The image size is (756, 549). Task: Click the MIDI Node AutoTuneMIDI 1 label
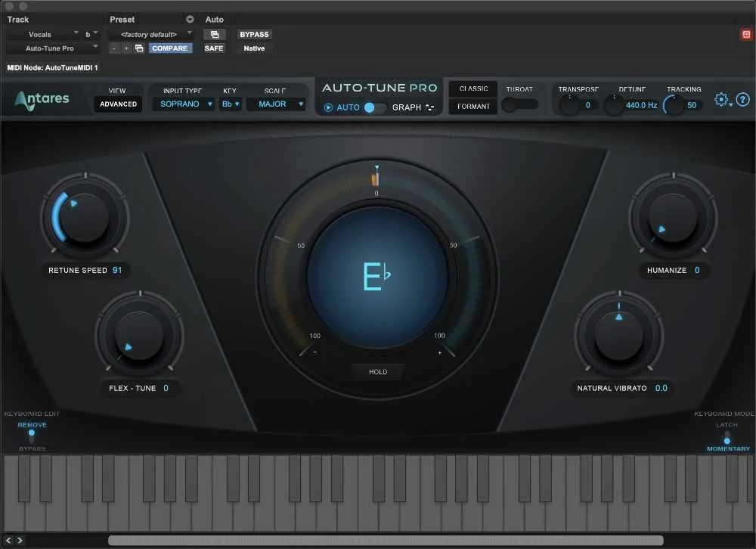tap(53, 67)
